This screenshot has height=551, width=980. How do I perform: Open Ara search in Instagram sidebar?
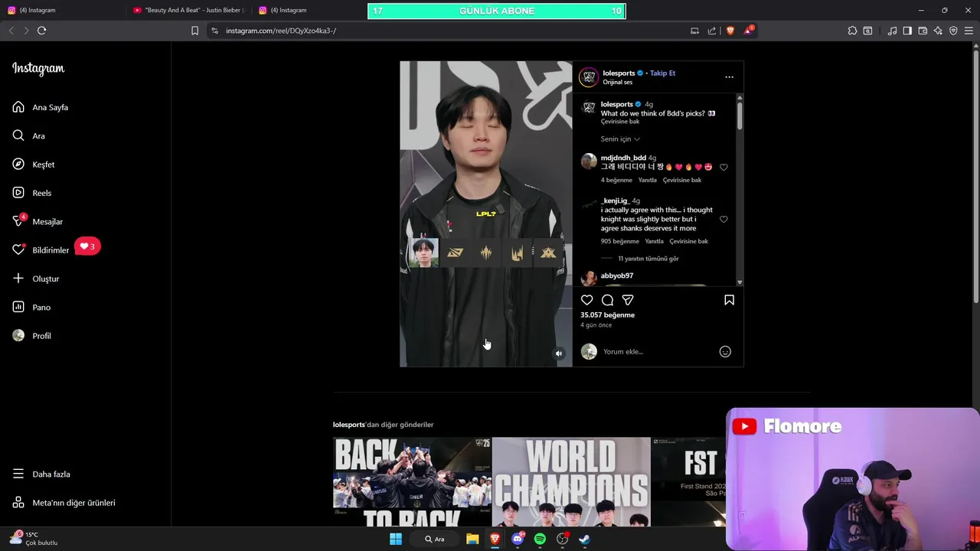tap(29, 135)
